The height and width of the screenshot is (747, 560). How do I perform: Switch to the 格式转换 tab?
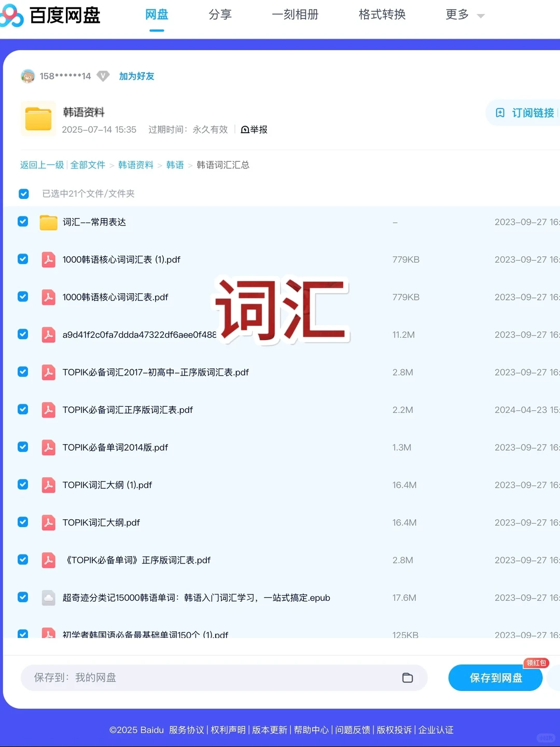pyautogui.click(x=382, y=15)
